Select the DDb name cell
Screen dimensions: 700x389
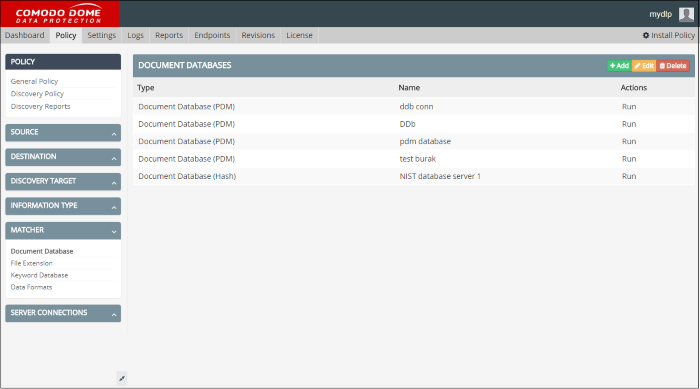click(x=407, y=124)
